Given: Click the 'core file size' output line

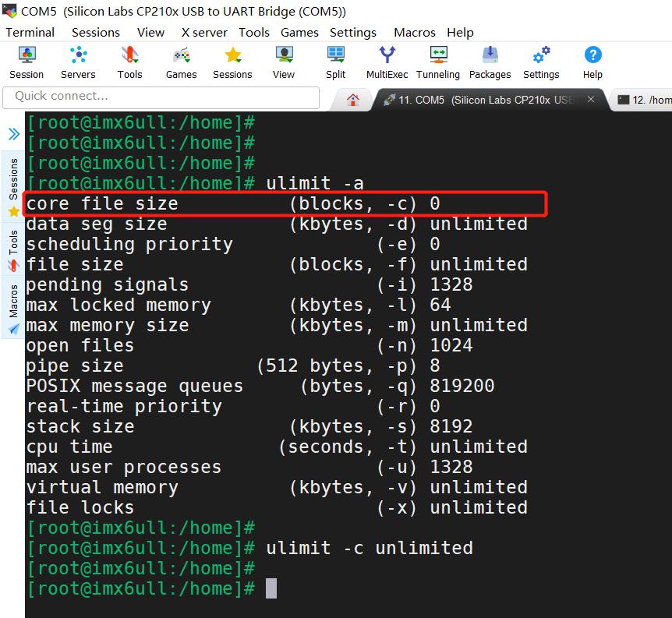Looking at the screenshot, I should (x=234, y=203).
